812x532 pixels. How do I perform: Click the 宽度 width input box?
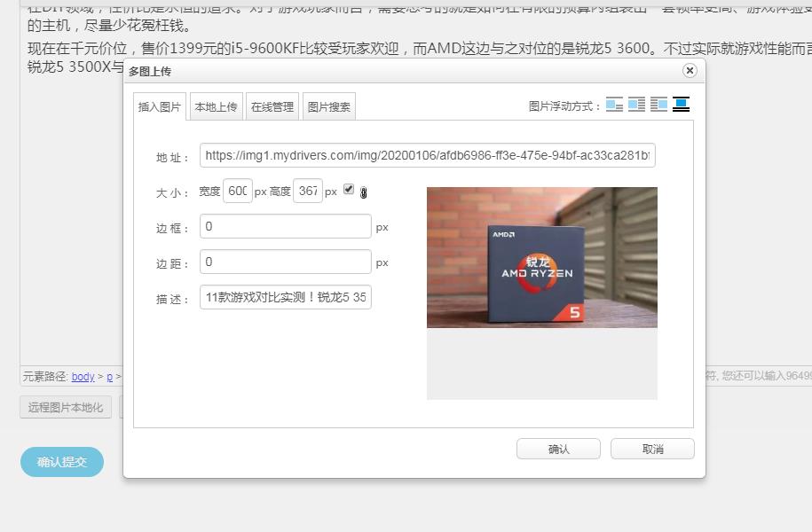(238, 191)
